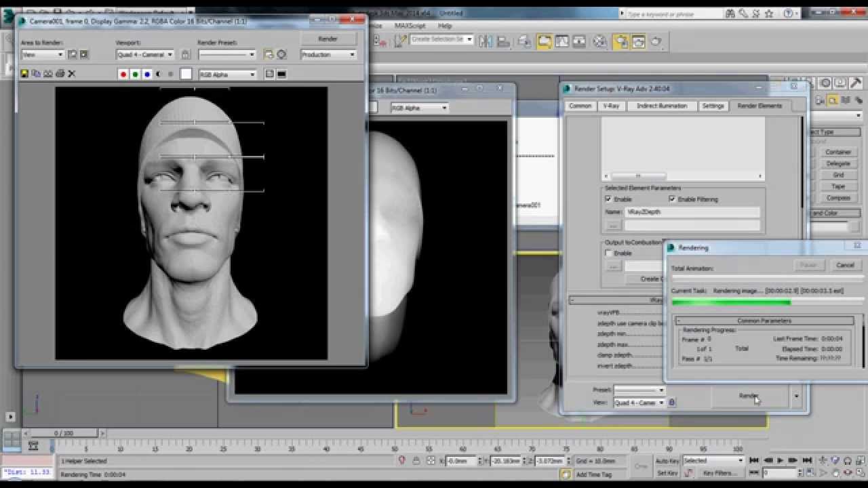Viewport: 868px width, 488px height.
Task: Toggle Enable checkbox under Output to Combustion
Action: 608,253
